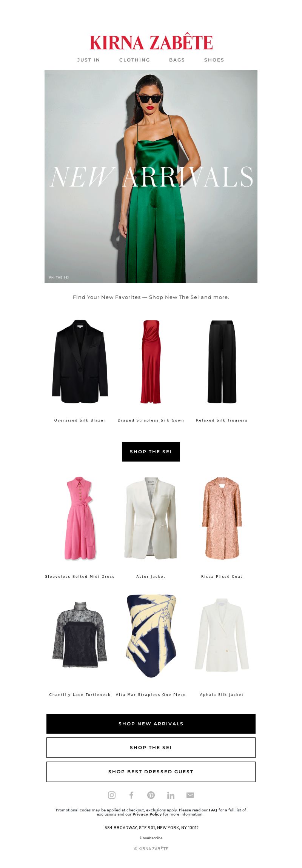Click the black Shop The Sei button

point(151,452)
